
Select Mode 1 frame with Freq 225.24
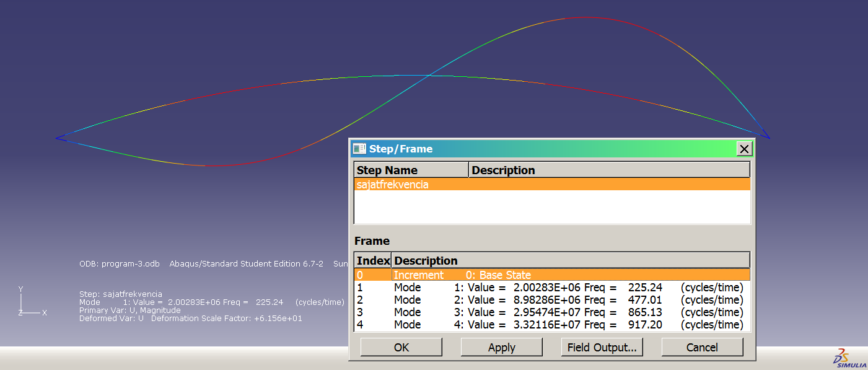552,287
